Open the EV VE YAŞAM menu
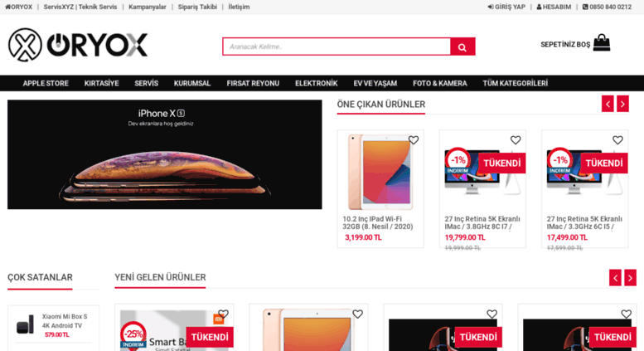The height and width of the screenshot is (351, 644). click(x=375, y=84)
